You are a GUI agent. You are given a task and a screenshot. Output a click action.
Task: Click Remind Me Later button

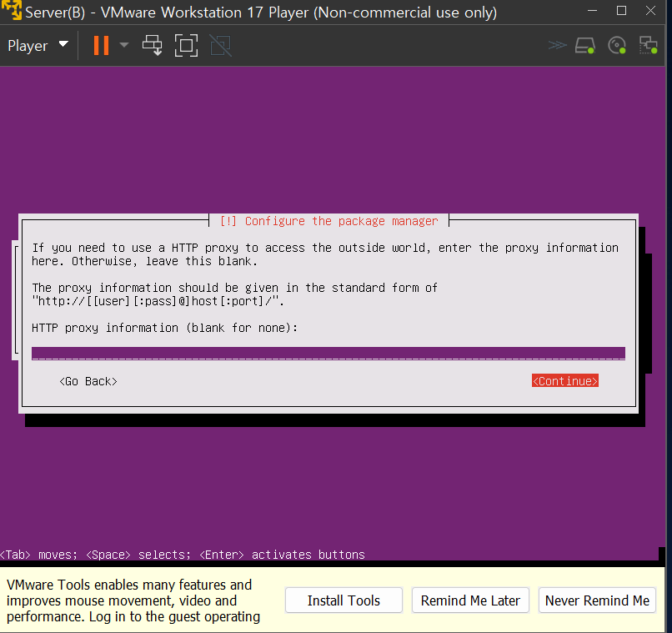click(x=470, y=600)
